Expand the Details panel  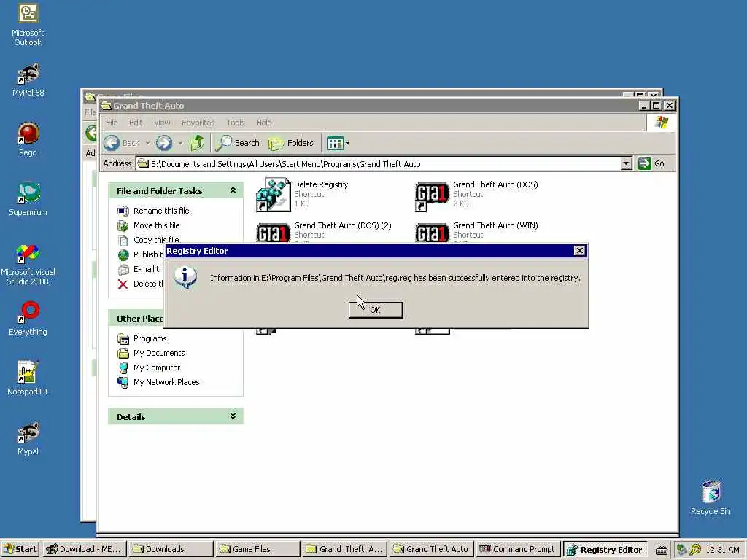pos(233,416)
